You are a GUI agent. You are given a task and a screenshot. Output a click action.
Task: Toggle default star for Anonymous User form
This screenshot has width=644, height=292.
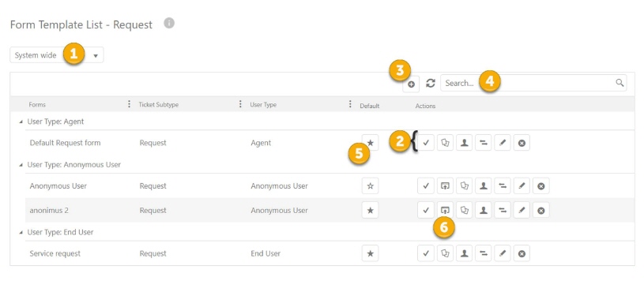(x=370, y=185)
